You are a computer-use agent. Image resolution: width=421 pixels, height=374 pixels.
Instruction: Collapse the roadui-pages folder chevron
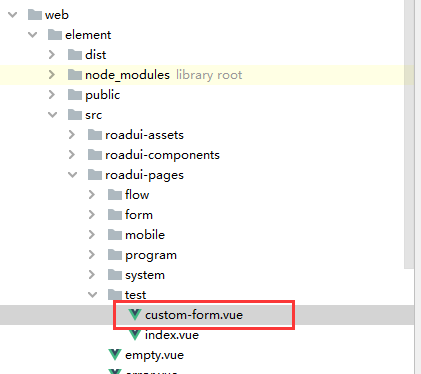73,175
